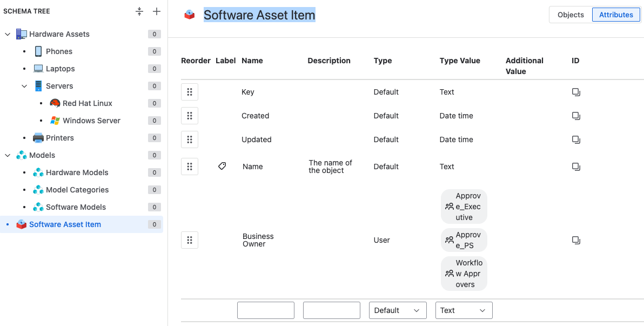Screen dimensions: 644x326
Task: Switch to the Objects tab
Action: coord(571,15)
